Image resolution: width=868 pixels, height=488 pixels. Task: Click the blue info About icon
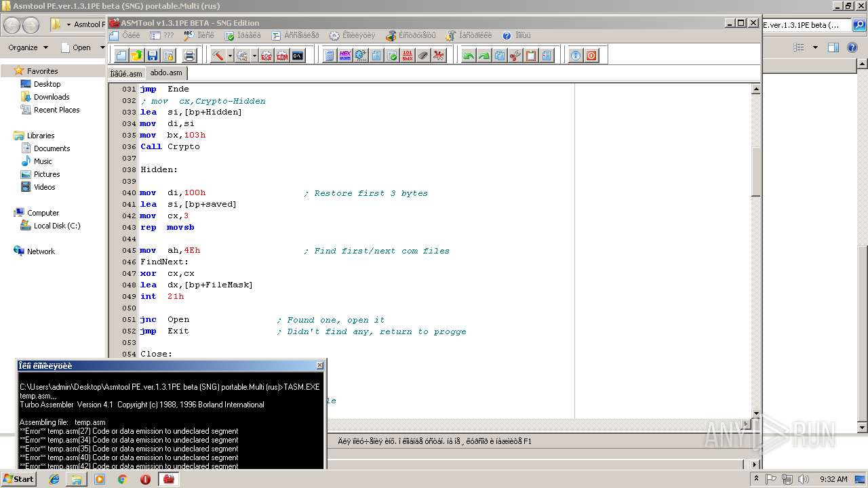point(576,56)
